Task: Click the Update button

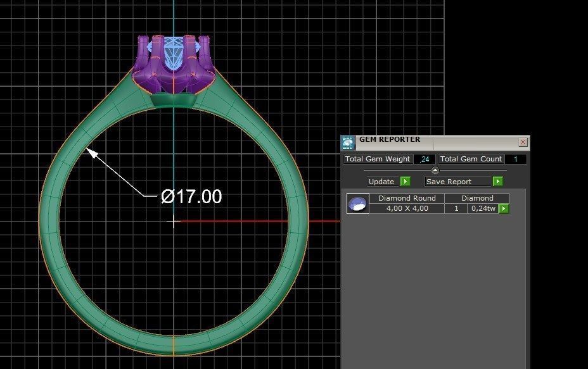Action: point(383,182)
